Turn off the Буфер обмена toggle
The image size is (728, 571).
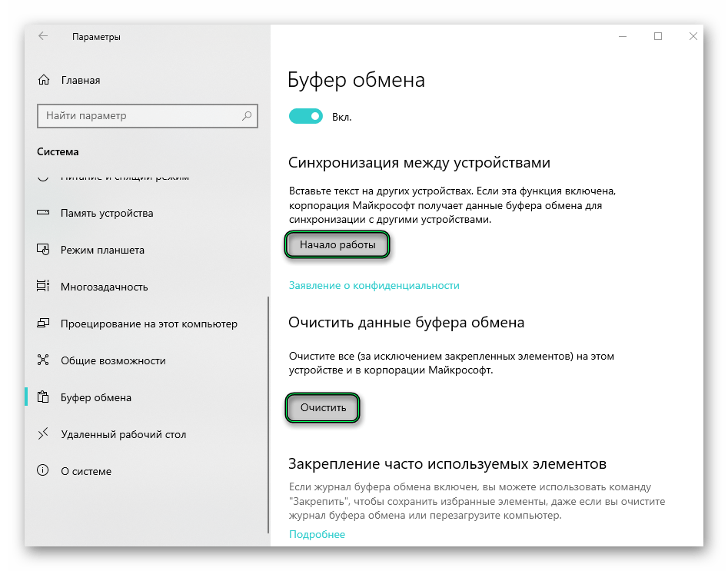(x=305, y=116)
